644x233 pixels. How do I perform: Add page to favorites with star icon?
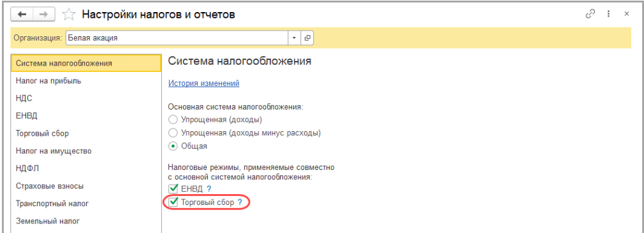pos(68,15)
